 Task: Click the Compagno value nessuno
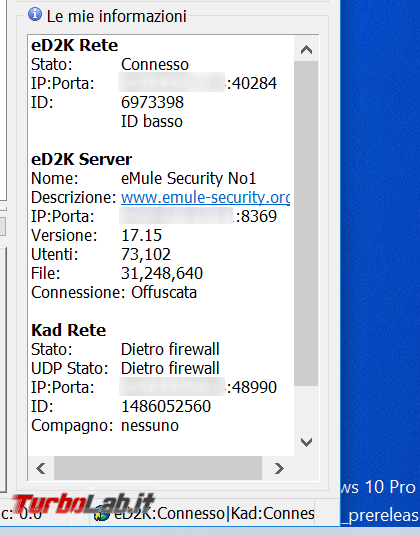click(150, 425)
